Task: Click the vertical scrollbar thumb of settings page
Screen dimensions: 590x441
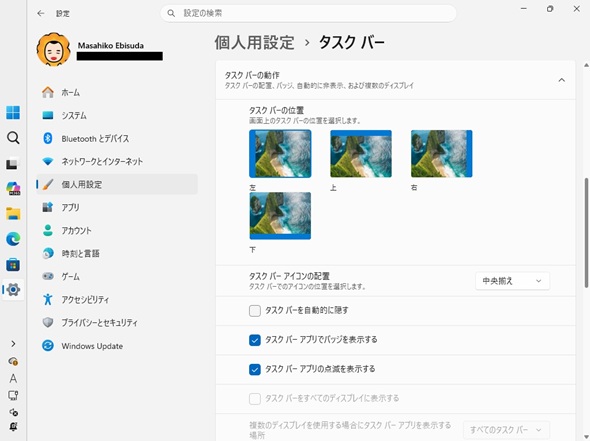Action: tap(586, 233)
